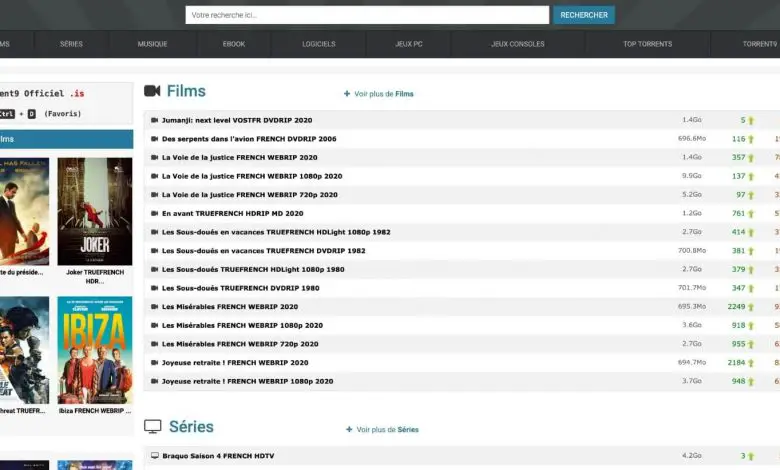Click seed arrow icon next to 2184
780x470 pixels.
[751, 363]
